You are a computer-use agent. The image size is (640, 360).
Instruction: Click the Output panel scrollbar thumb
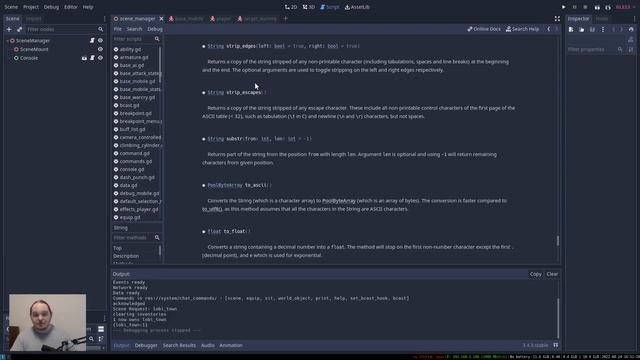(x=558, y=318)
